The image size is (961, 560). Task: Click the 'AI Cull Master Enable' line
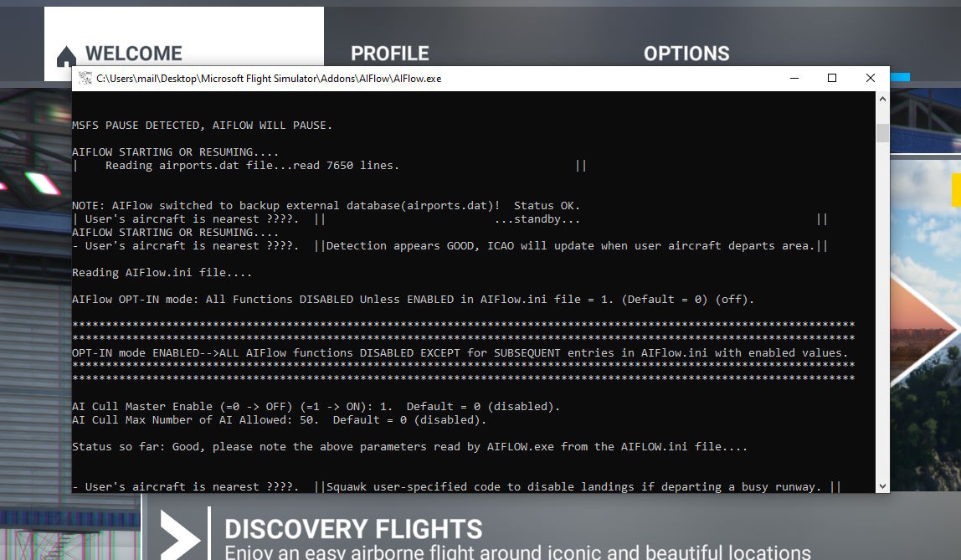pos(316,407)
